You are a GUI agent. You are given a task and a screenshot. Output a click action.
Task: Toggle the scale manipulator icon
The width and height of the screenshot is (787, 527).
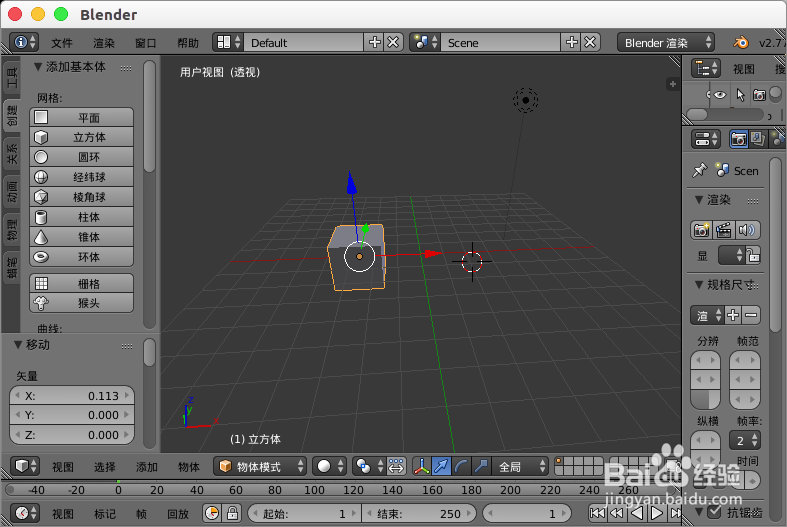pos(480,466)
